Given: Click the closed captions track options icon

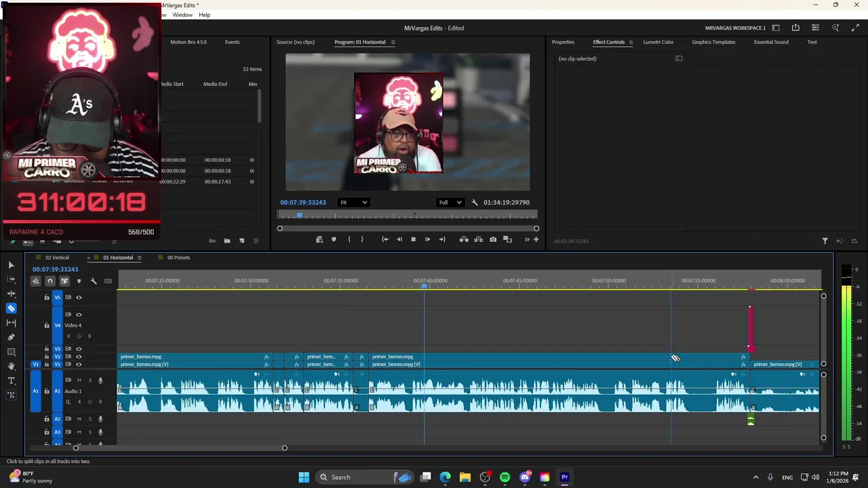Looking at the screenshot, I should click(108, 281).
